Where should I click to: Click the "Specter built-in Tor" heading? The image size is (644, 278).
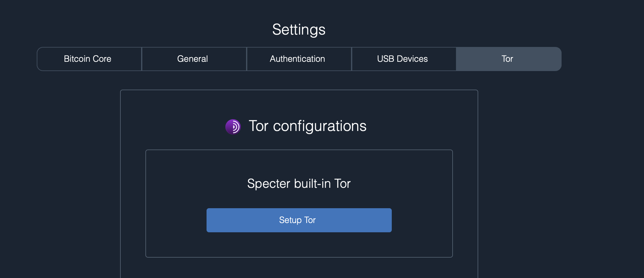click(299, 184)
